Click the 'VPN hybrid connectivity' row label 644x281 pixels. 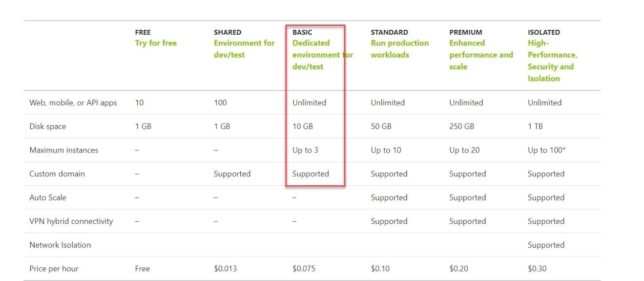[x=71, y=221]
